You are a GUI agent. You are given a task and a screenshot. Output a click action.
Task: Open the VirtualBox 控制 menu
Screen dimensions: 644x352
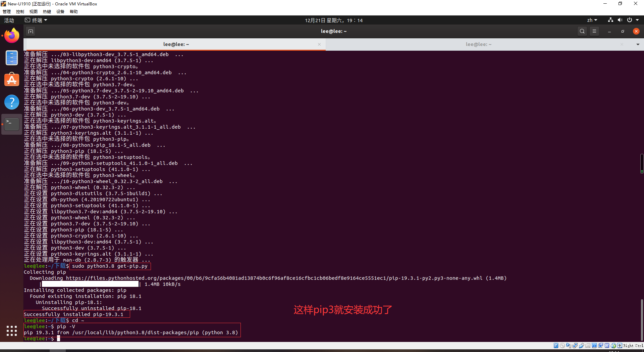coord(20,11)
